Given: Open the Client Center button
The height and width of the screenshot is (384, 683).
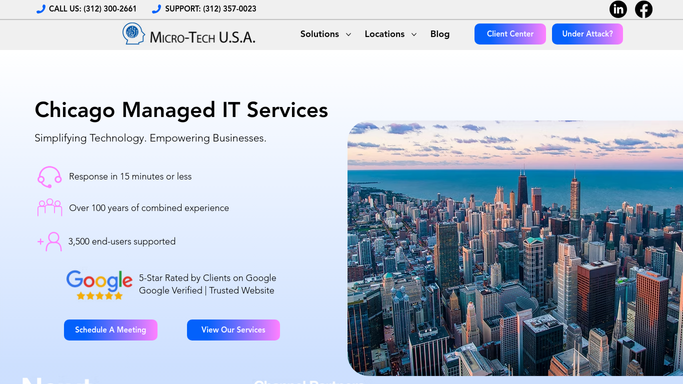Looking at the screenshot, I should pyautogui.click(x=510, y=34).
